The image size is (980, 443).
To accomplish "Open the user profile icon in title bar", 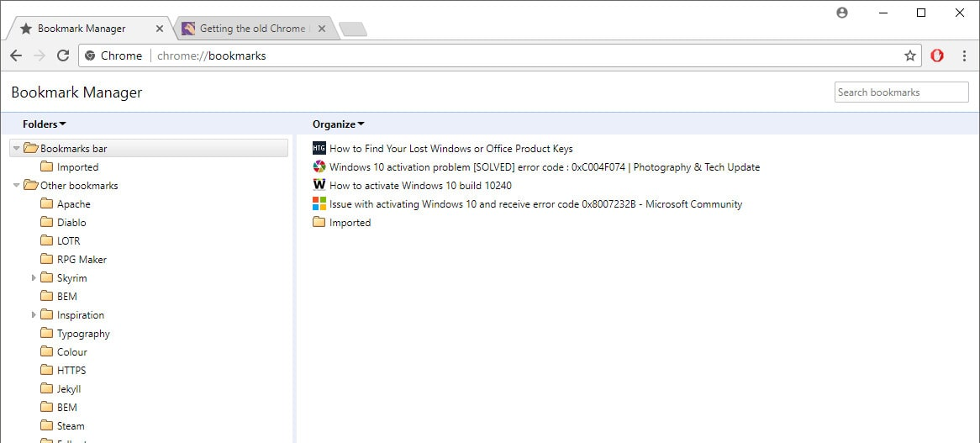I will coord(842,13).
